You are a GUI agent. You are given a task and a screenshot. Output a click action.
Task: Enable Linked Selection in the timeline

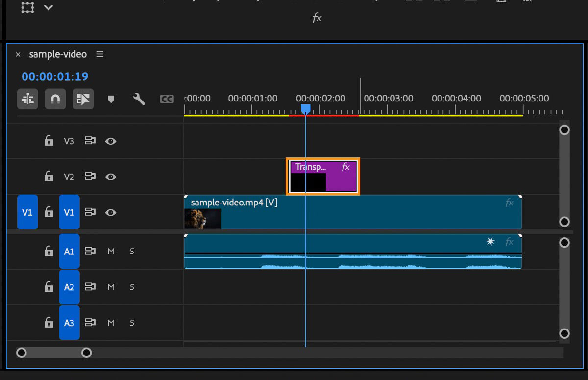click(82, 99)
